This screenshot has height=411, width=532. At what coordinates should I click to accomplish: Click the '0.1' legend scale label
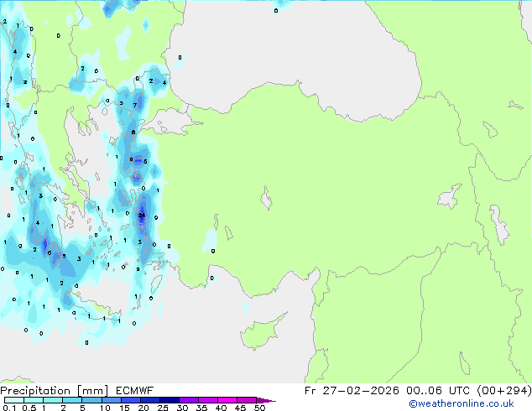tap(9, 408)
